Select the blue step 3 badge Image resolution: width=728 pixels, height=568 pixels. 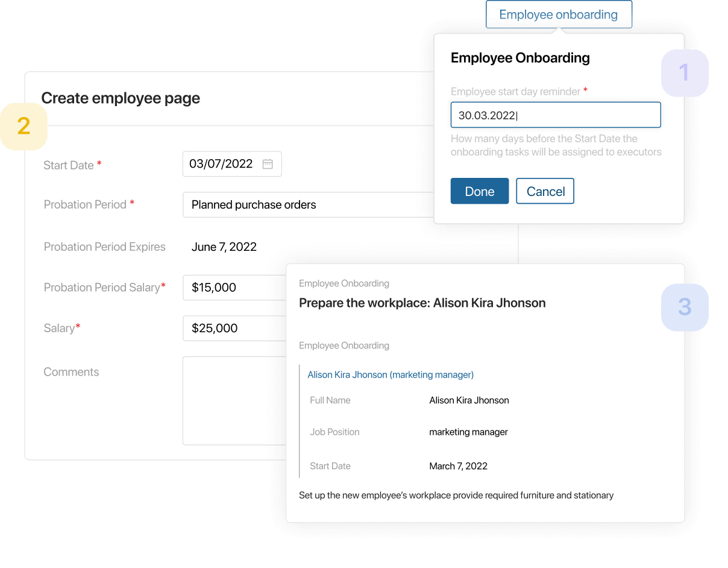(x=685, y=307)
